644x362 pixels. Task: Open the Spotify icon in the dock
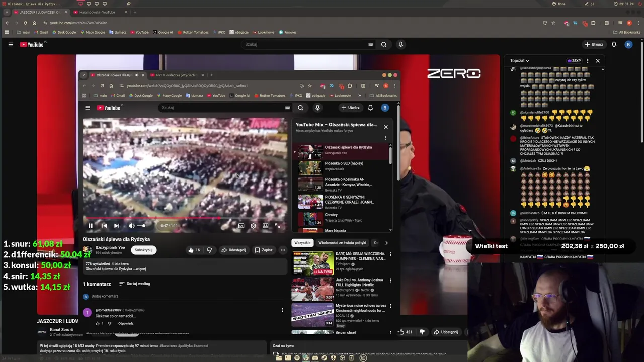[297, 358]
